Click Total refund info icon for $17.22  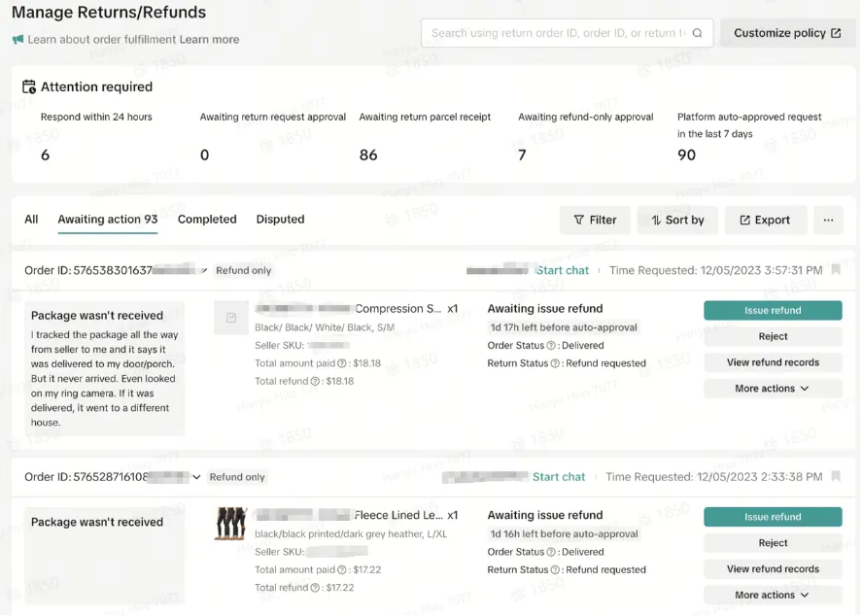pos(315,588)
